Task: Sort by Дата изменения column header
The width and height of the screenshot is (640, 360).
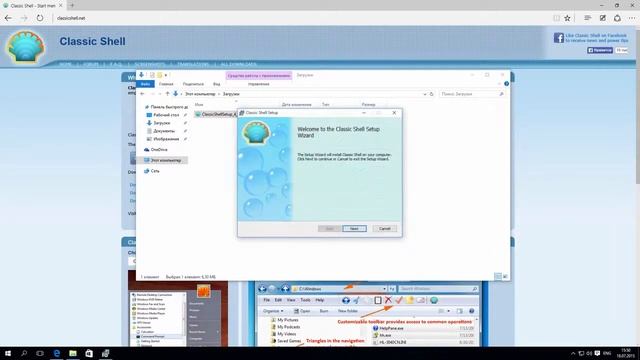Action: (297, 105)
